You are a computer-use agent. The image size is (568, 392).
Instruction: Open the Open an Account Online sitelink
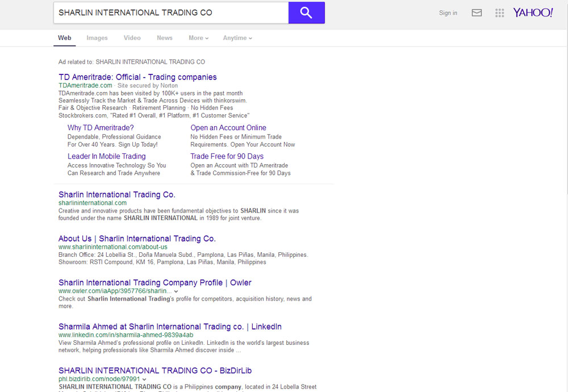pyautogui.click(x=228, y=127)
